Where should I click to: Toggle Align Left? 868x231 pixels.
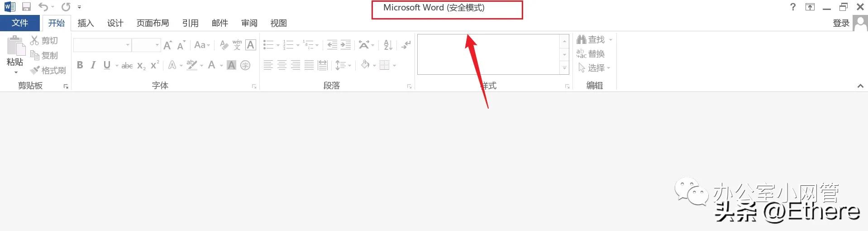268,65
